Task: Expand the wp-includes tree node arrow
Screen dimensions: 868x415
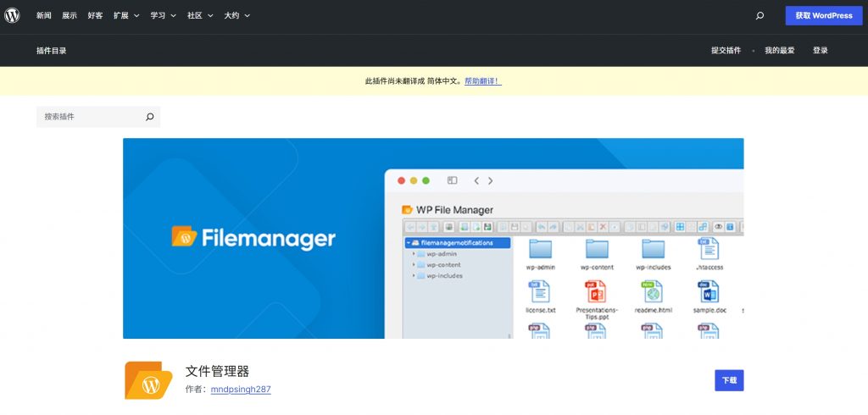Action: coord(414,275)
